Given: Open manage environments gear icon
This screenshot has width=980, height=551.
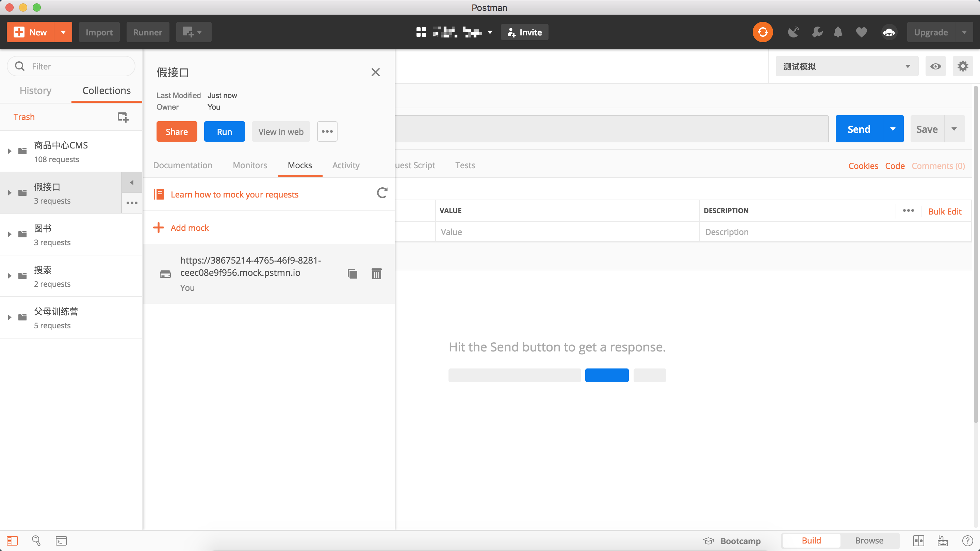Looking at the screenshot, I should [963, 66].
